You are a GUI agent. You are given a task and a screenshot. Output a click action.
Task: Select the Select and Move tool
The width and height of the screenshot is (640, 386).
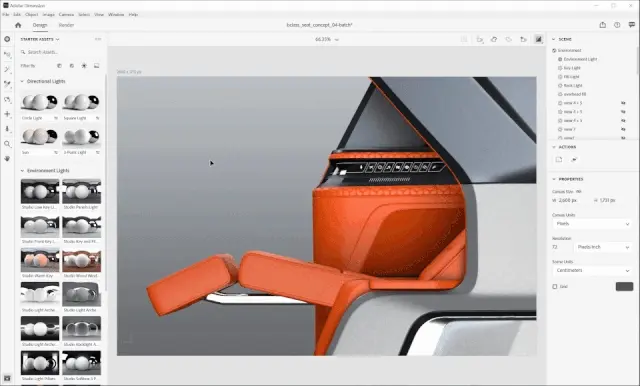tap(7, 54)
